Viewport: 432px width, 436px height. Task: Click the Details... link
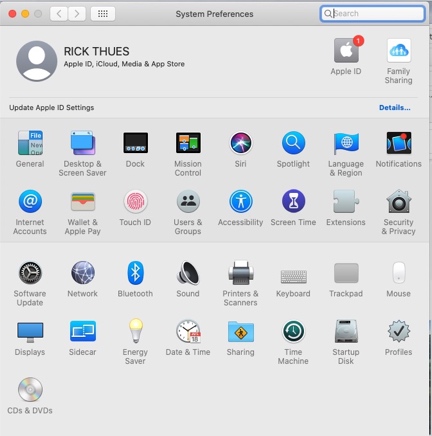tap(395, 108)
